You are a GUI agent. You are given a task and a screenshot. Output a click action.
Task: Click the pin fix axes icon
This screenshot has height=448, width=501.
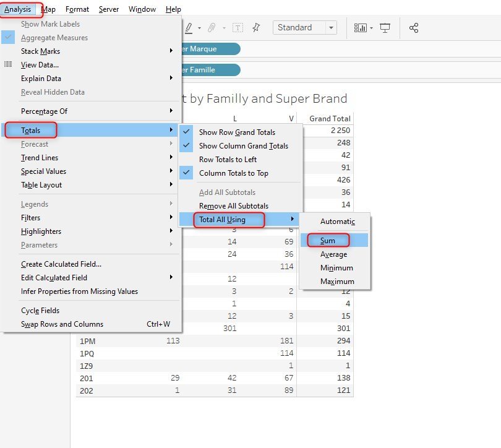pos(256,28)
